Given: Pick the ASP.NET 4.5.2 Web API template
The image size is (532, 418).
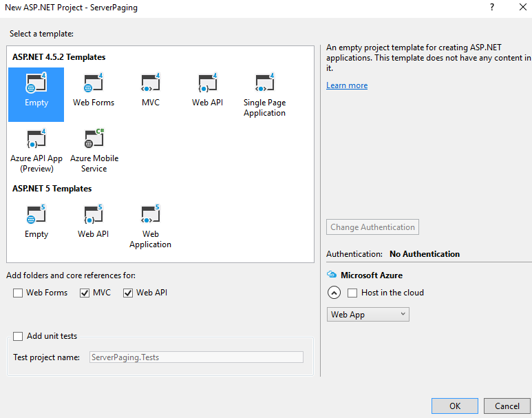Looking at the screenshot, I should [207, 85].
